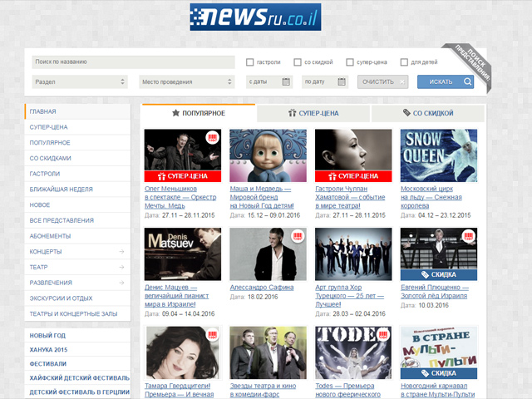Open ЭКСКУРСИИ И ОТДЫХ in sidebar
532x399 pixels.
click(77, 298)
